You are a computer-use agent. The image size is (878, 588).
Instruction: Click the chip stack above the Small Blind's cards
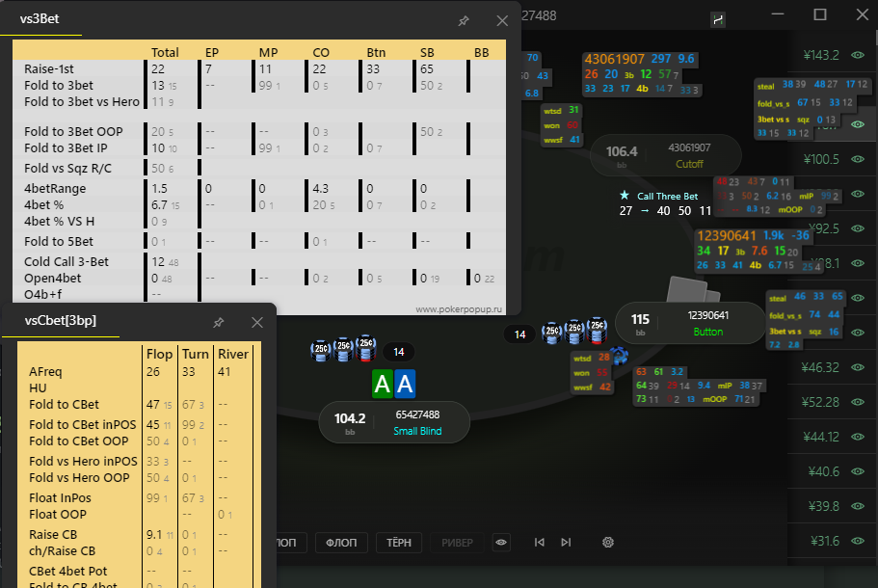pos(344,350)
